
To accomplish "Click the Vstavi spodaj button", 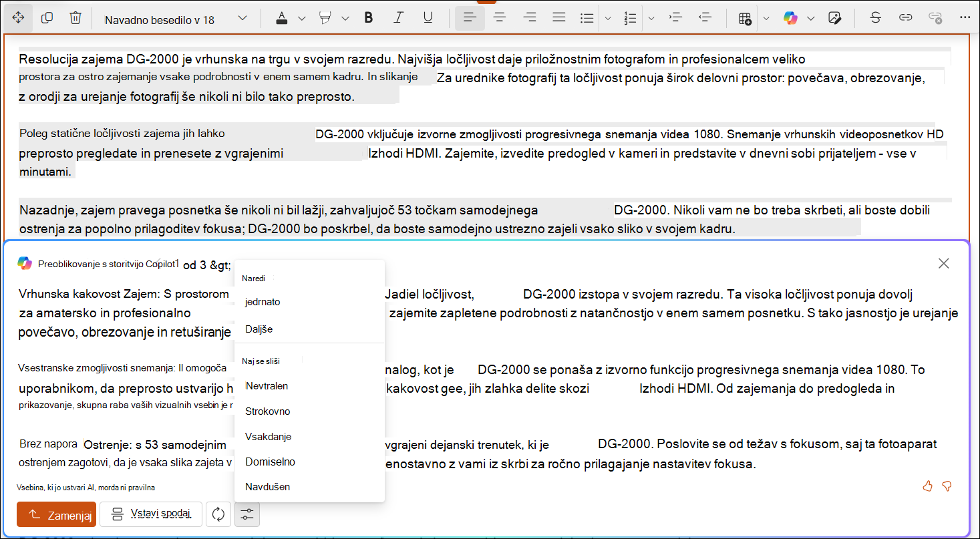I will (151, 514).
